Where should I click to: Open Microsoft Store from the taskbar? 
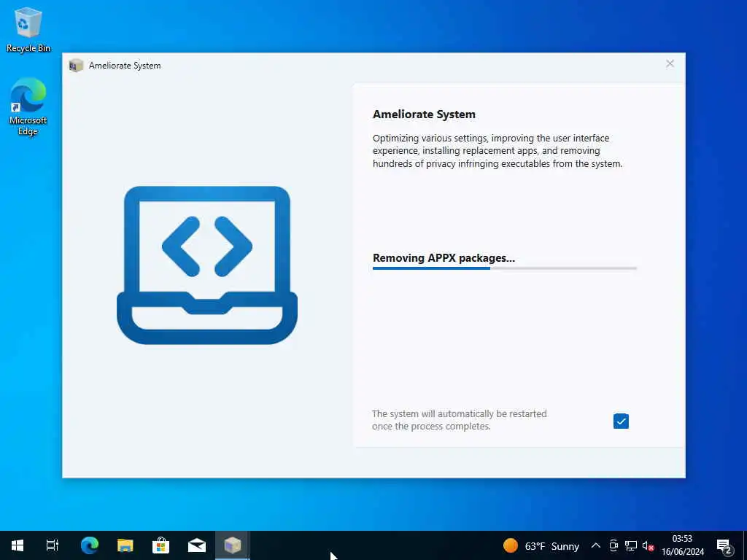pyautogui.click(x=161, y=545)
